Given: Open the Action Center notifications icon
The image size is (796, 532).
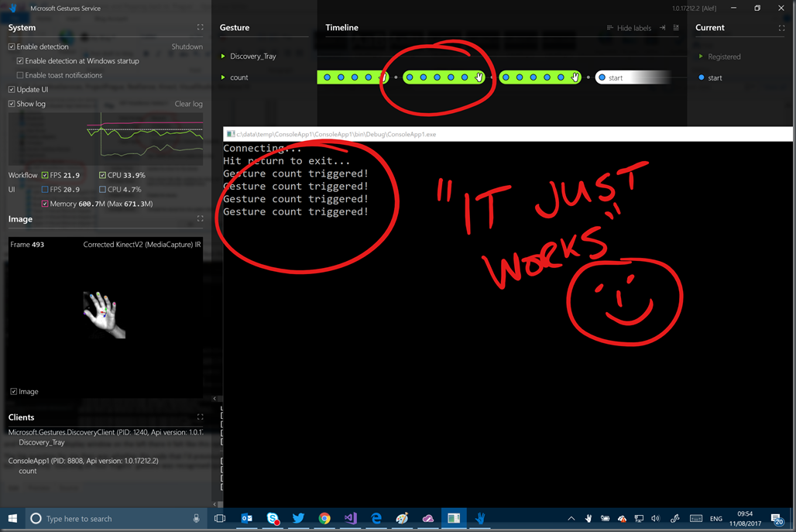Looking at the screenshot, I should [x=777, y=519].
